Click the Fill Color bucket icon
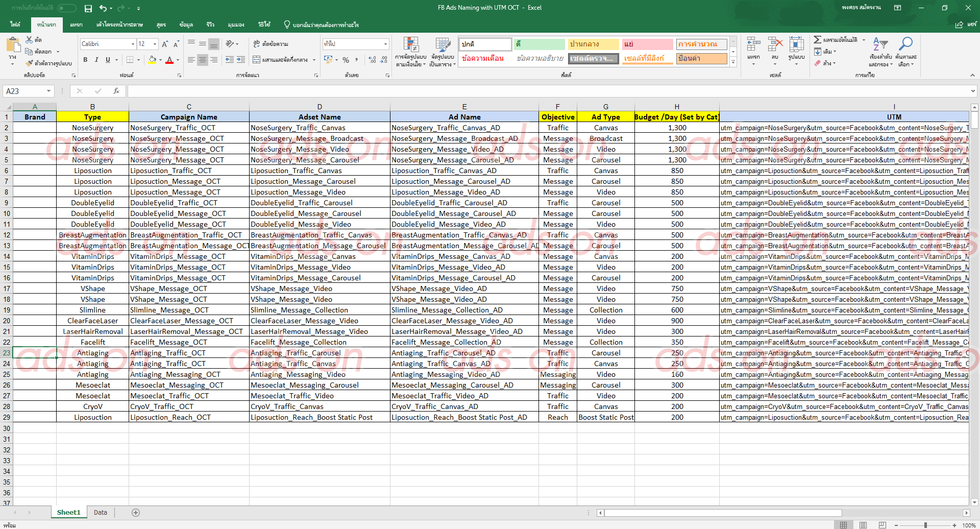Image resolution: width=980 pixels, height=529 pixels. pos(152,60)
